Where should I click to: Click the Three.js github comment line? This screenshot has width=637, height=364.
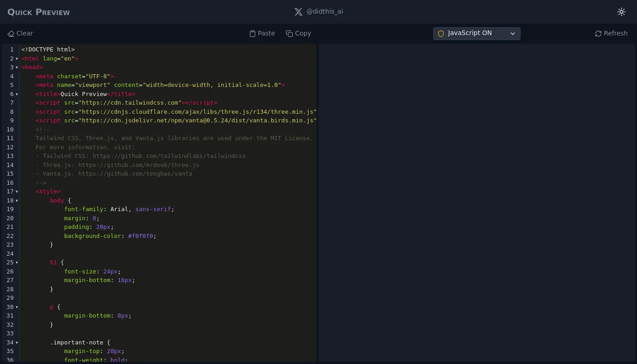click(x=117, y=165)
